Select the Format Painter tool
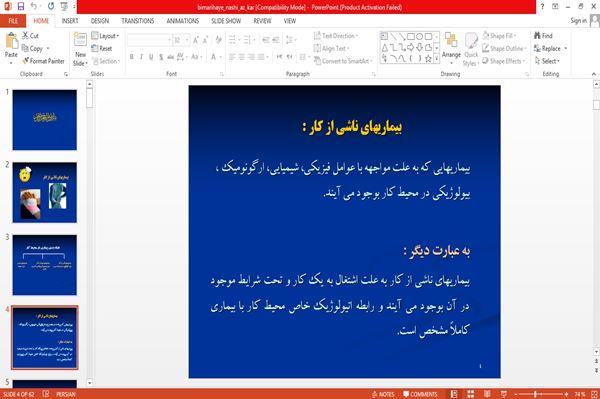The image size is (600, 399). click(x=43, y=61)
